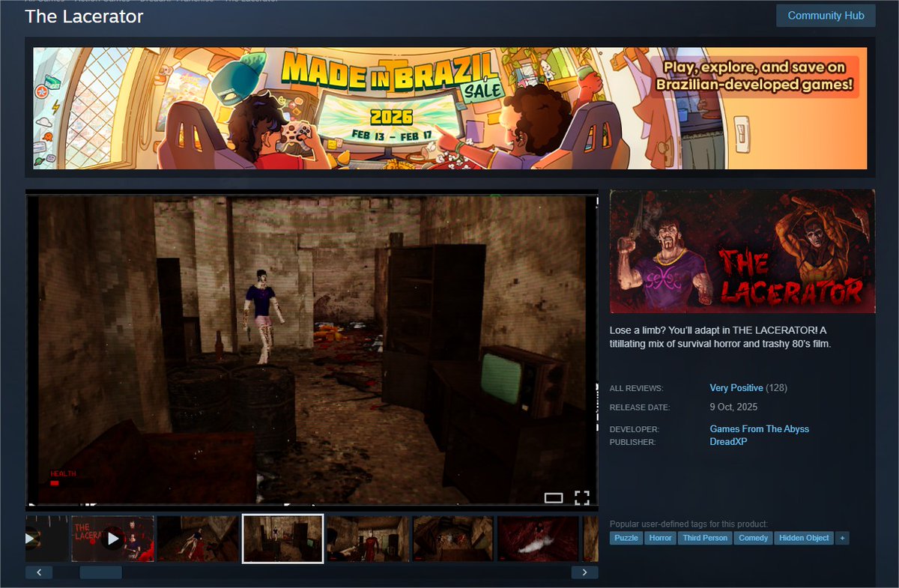Select the red cave white smoke thumbnail
This screenshot has height=588, width=899.
coord(539,538)
